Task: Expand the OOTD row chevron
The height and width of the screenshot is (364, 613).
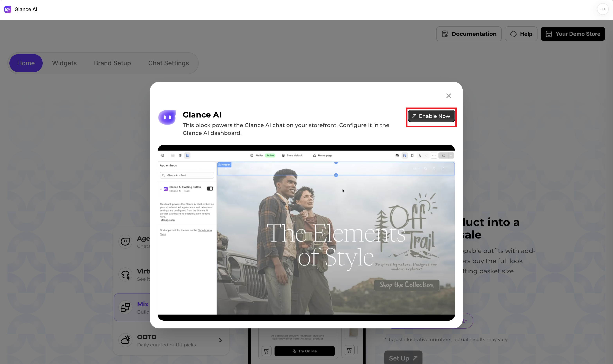Action: point(220,340)
